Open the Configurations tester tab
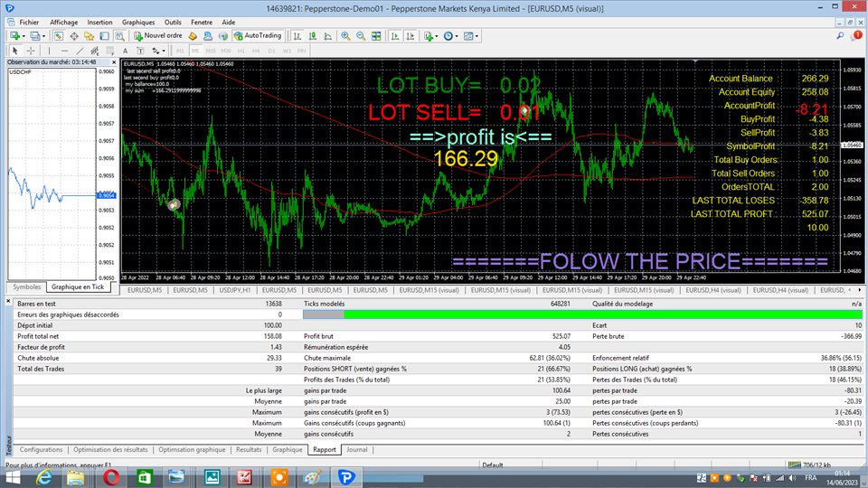 click(41, 450)
